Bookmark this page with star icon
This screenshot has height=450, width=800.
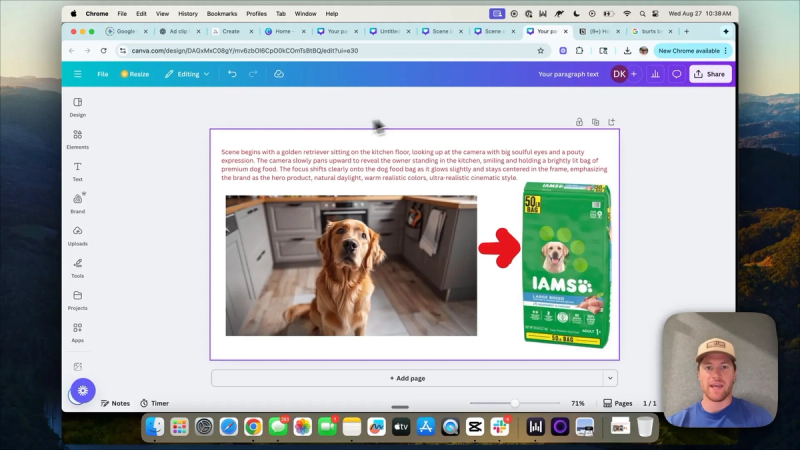[x=540, y=51]
